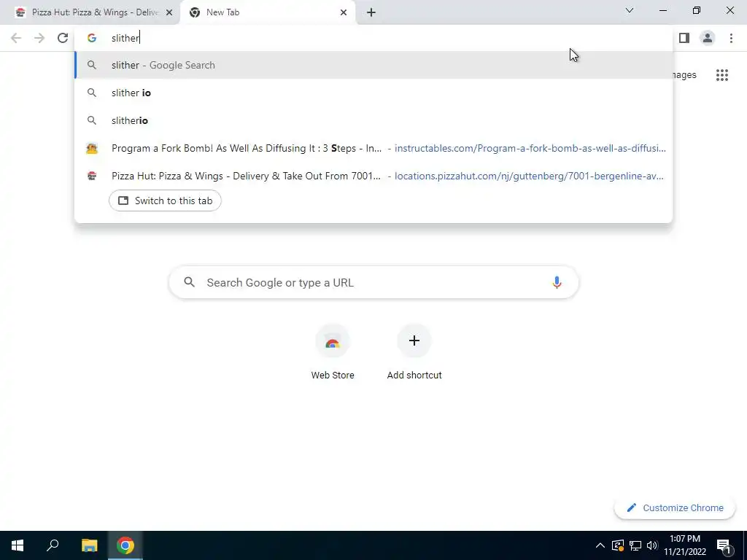Open the Windows Start menu
The height and width of the screenshot is (560, 747).
[18, 545]
